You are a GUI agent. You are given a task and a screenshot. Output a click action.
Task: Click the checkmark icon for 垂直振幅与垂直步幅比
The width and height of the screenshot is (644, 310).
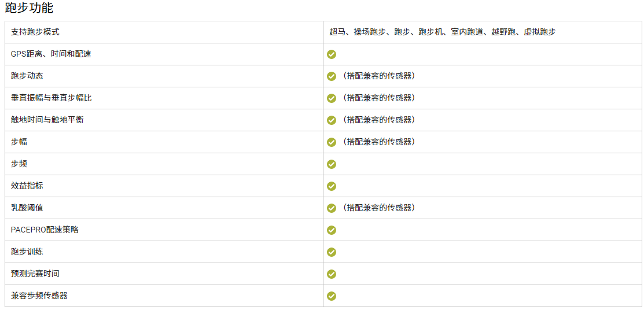[x=332, y=98]
